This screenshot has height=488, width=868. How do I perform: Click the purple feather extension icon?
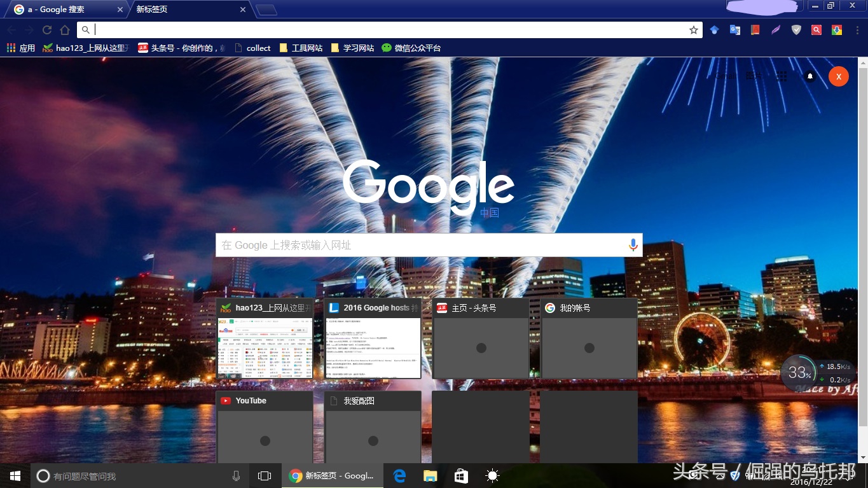click(776, 30)
